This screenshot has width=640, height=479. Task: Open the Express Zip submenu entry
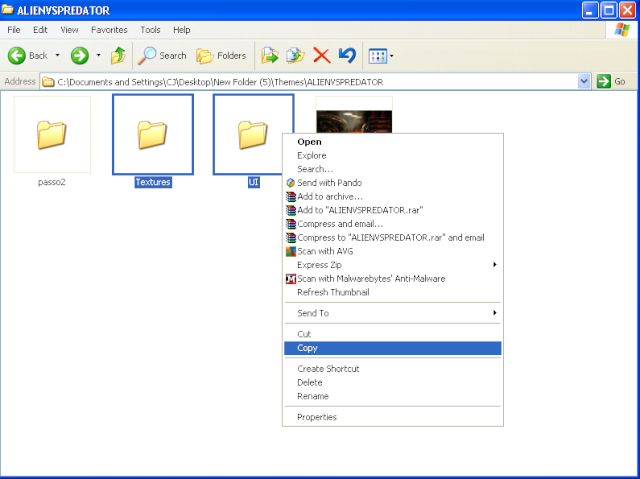pos(393,265)
